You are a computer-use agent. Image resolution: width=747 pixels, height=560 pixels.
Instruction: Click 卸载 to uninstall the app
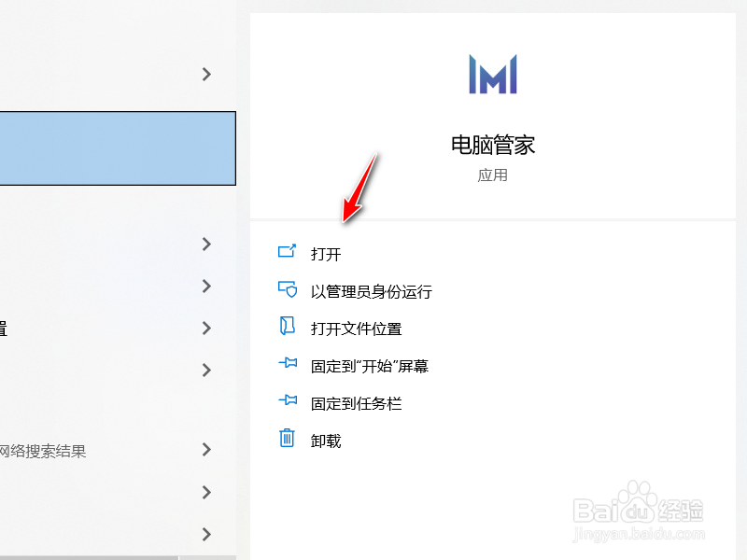(326, 441)
